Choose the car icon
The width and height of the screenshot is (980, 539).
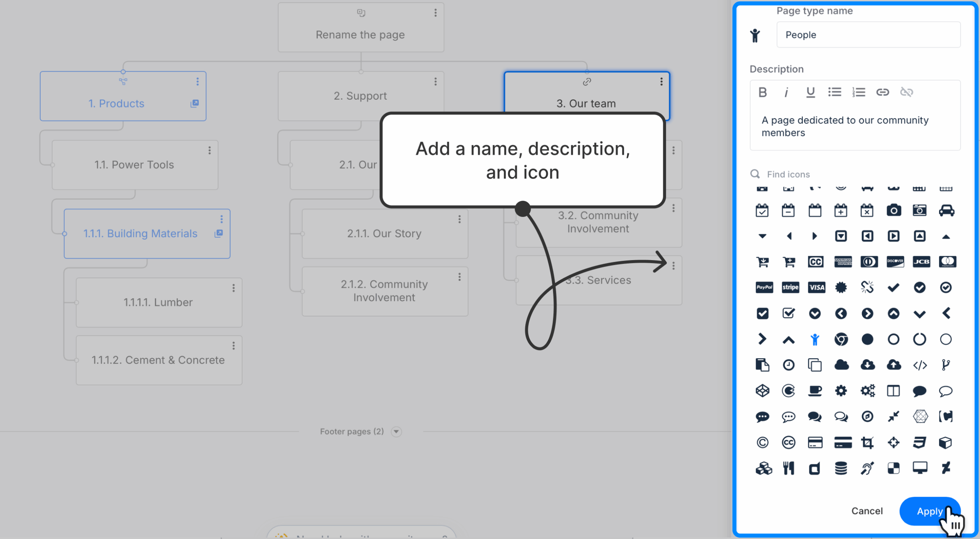point(946,210)
